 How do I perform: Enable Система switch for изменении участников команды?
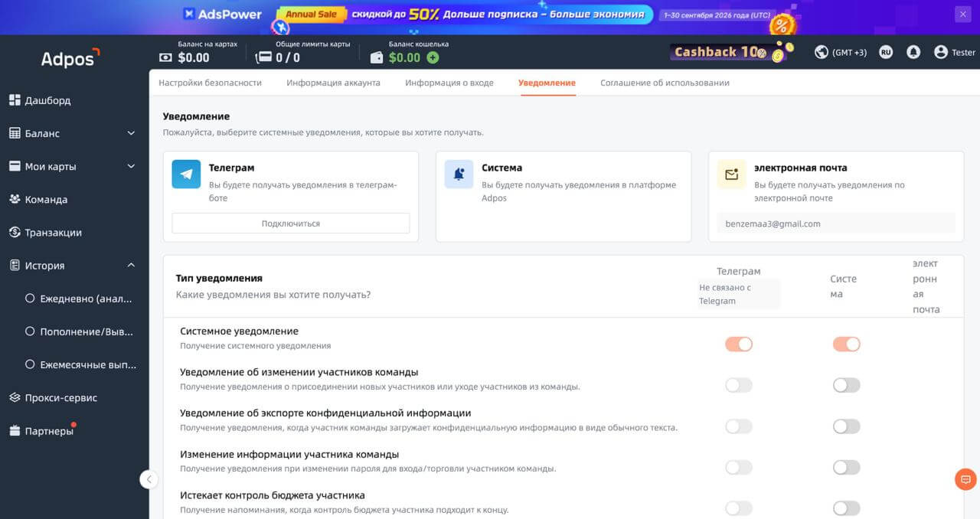[x=847, y=385]
